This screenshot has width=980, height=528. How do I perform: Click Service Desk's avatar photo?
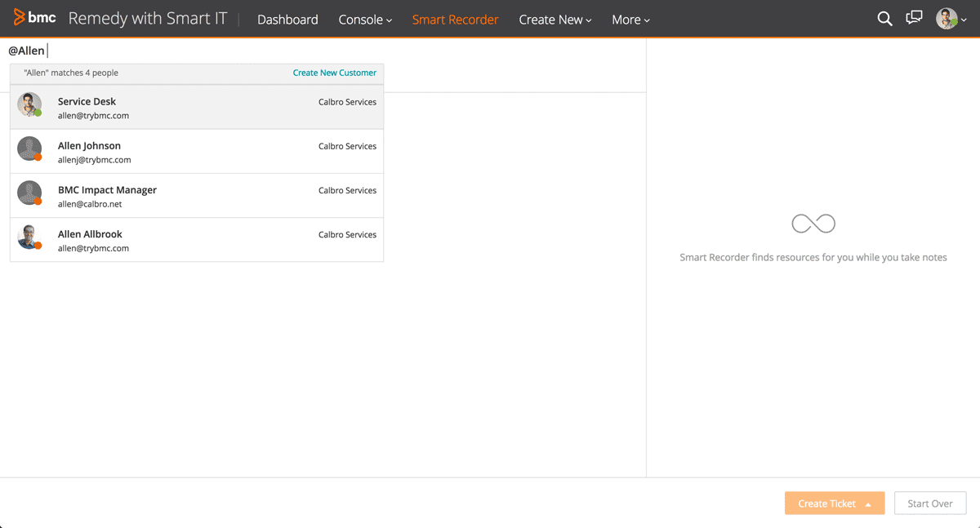pyautogui.click(x=29, y=104)
